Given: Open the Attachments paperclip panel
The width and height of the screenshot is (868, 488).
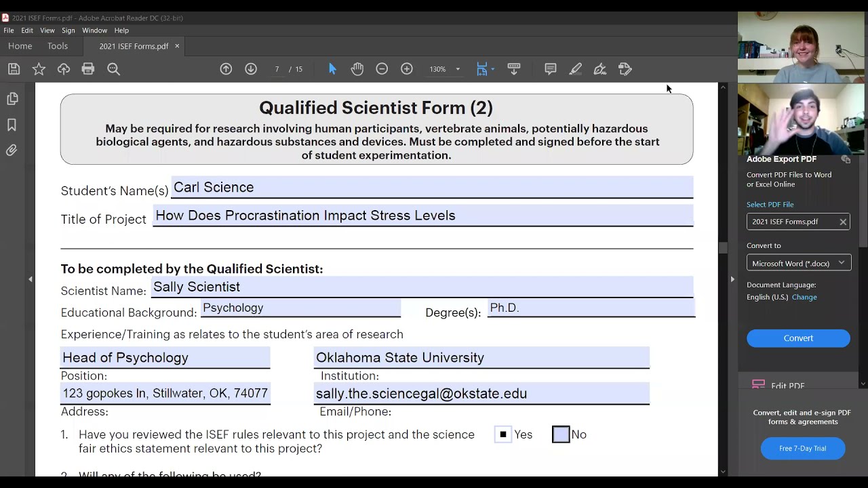Looking at the screenshot, I should [12, 150].
